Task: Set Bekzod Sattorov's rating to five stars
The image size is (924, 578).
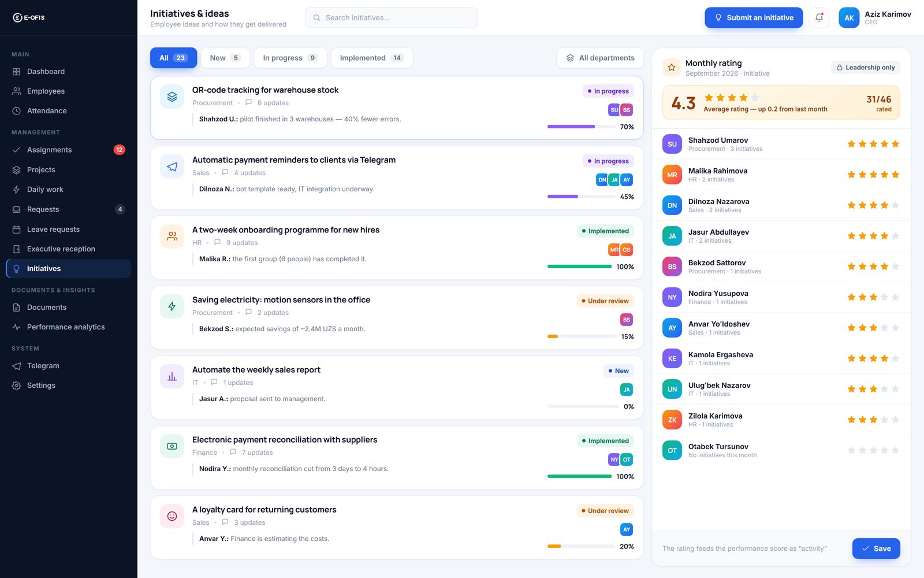Action: 895,266
